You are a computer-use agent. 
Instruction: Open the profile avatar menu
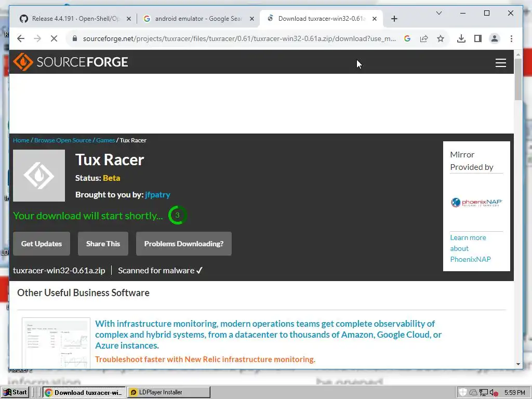coord(495,38)
